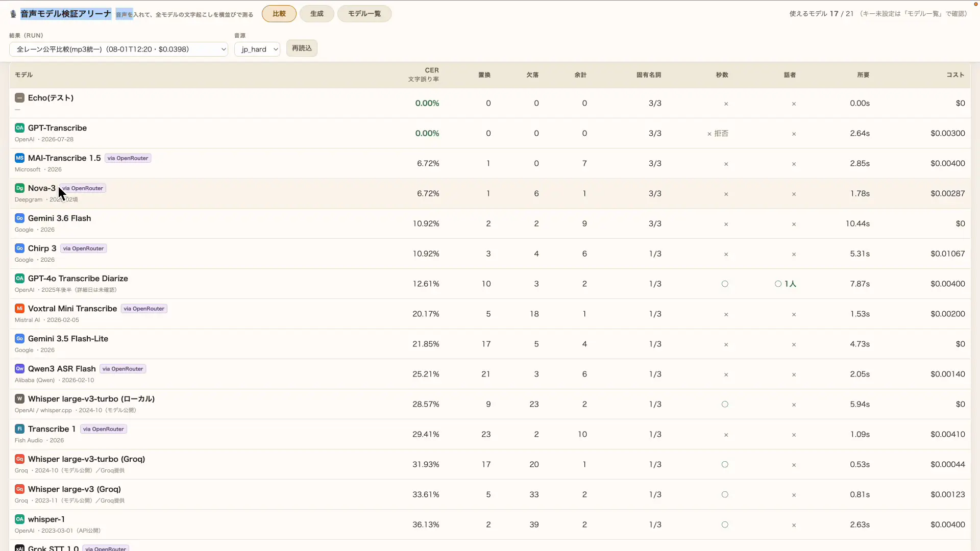
Task: Click the 話者 column header
Action: point(790,75)
